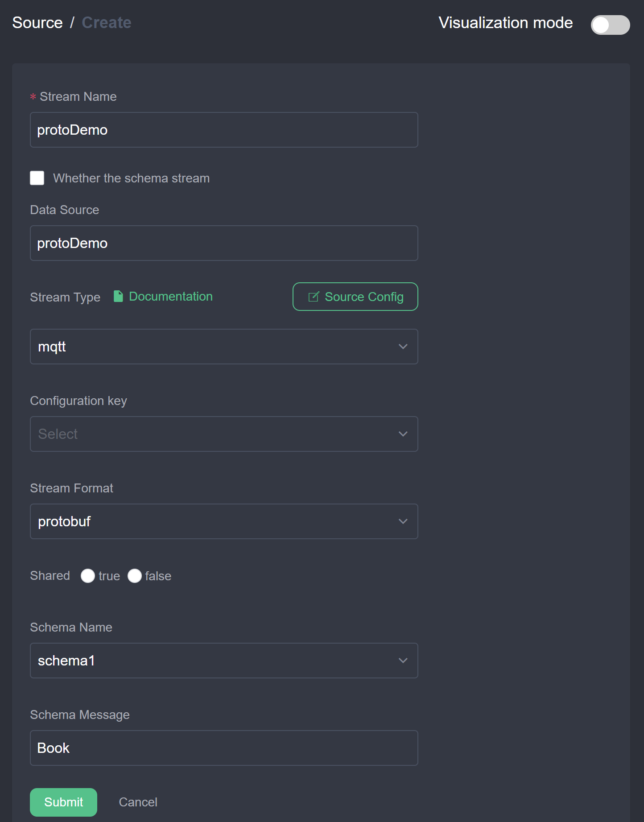The height and width of the screenshot is (822, 644).
Task: Click the protobuf dropdown chevron icon
Action: tap(403, 521)
